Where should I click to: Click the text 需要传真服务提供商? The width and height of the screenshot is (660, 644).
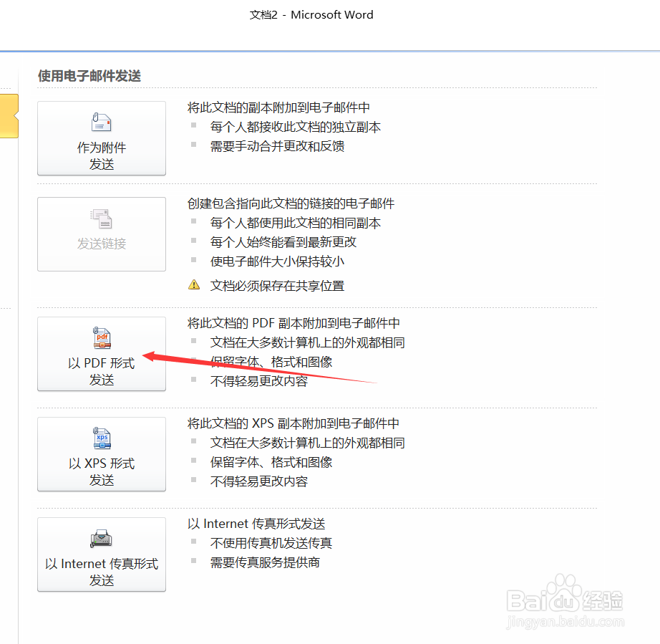(x=265, y=562)
